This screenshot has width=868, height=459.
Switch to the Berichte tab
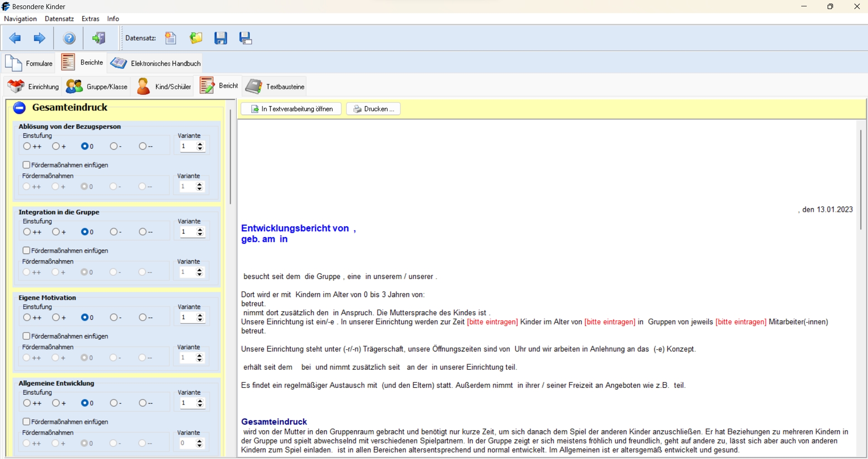[x=82, y=63]
